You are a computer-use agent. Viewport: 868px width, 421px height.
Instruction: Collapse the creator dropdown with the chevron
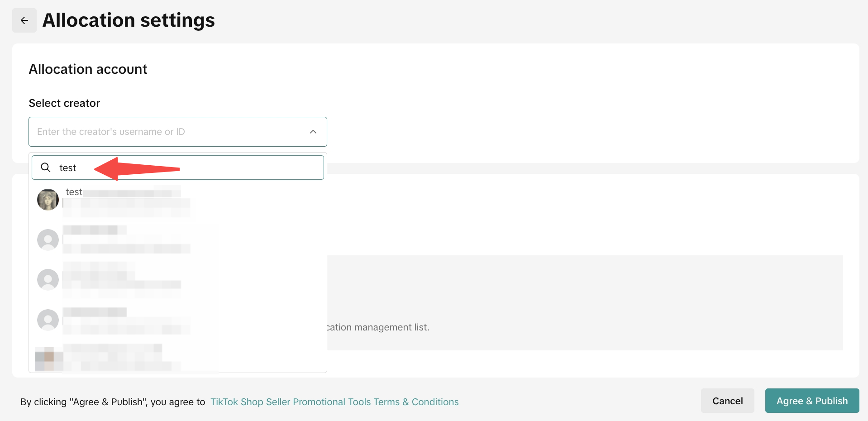[x=313, y=132]
